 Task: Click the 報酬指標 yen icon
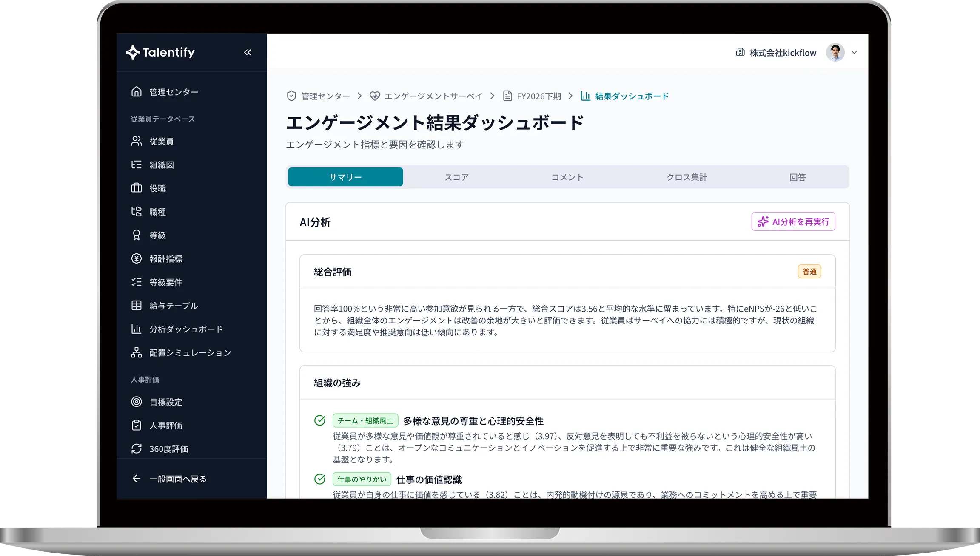[137, 258]
